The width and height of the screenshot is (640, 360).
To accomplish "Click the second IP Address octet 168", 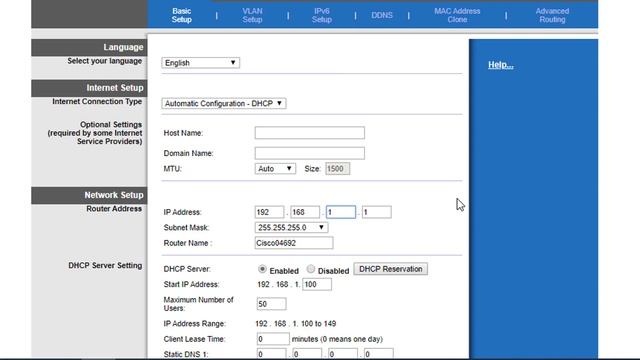I will (305, 212).
